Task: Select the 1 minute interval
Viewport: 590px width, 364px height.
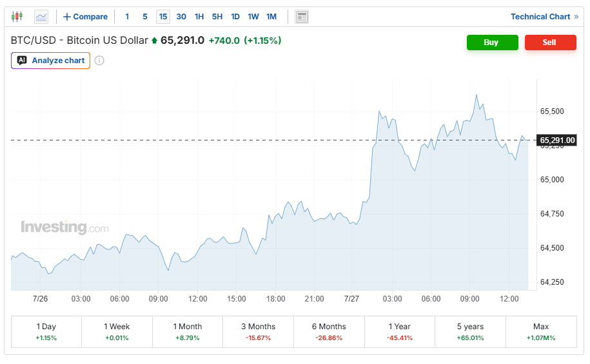Action: point(127,17)
